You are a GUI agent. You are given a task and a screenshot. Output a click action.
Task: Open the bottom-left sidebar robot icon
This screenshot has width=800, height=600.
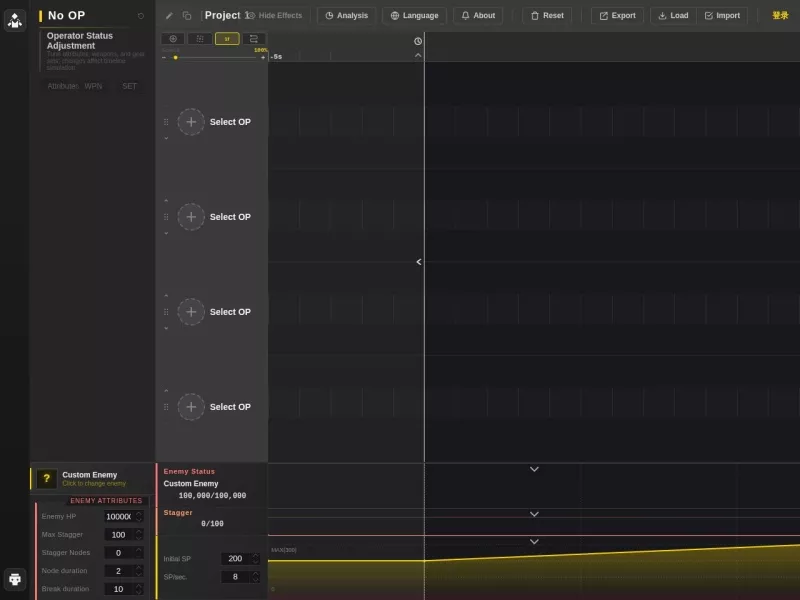tap(15, 579)
